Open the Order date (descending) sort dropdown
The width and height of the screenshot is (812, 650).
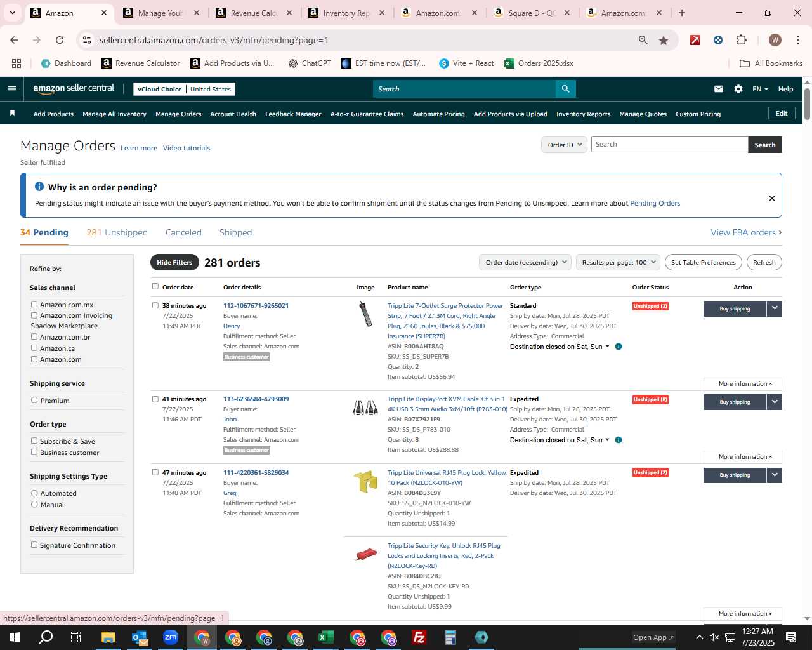(525, 262)
